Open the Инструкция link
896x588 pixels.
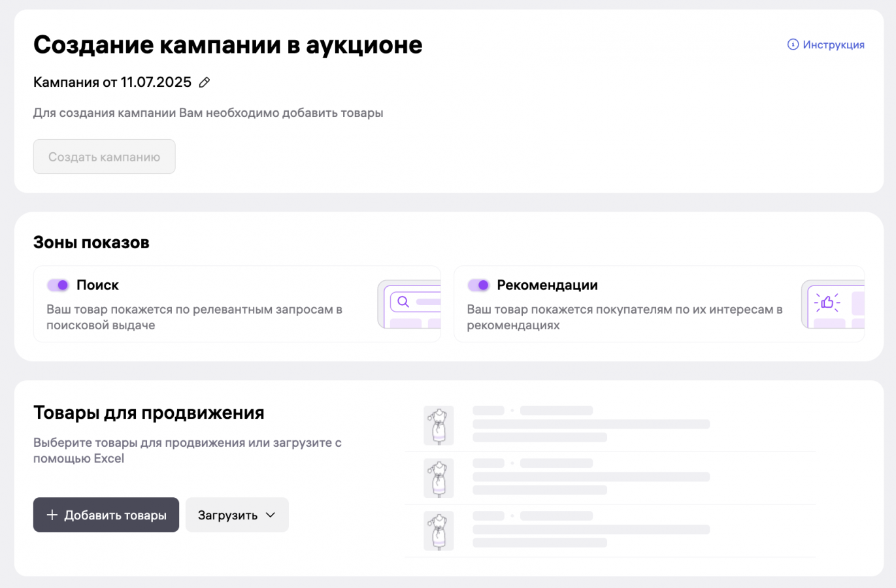coord(826,44)
